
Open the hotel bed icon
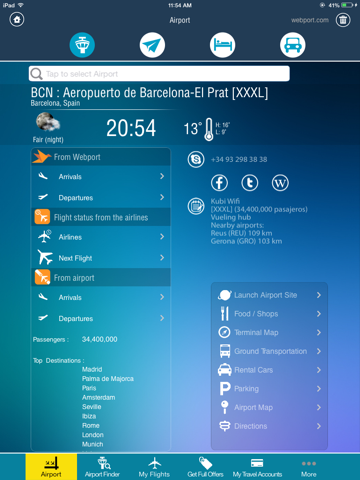(222, 45)
